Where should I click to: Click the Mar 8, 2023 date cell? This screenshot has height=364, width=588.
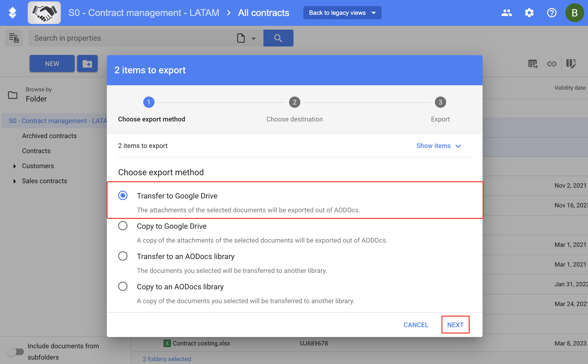[570, 343]
